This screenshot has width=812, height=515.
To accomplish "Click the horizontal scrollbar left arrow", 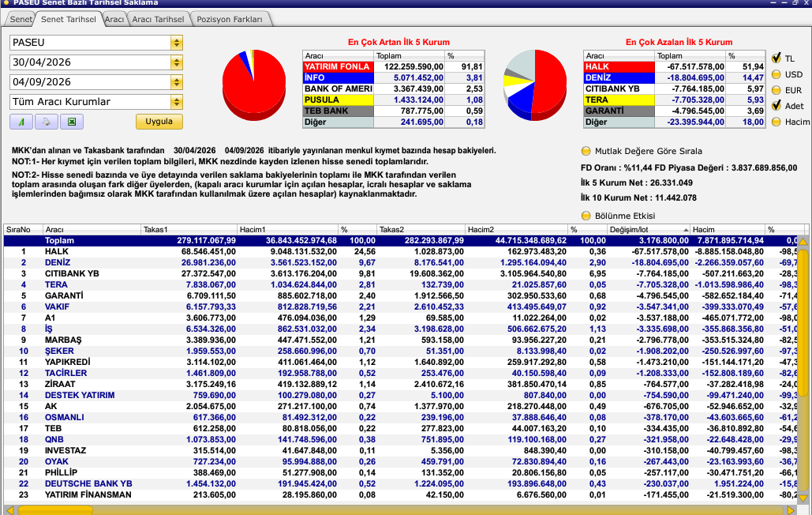I will point(9,510).
